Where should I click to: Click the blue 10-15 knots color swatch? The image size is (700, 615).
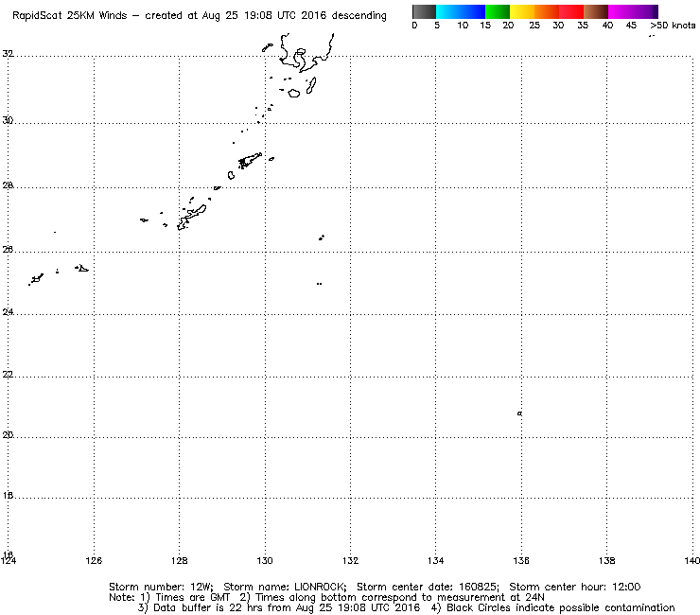point(473,11)
